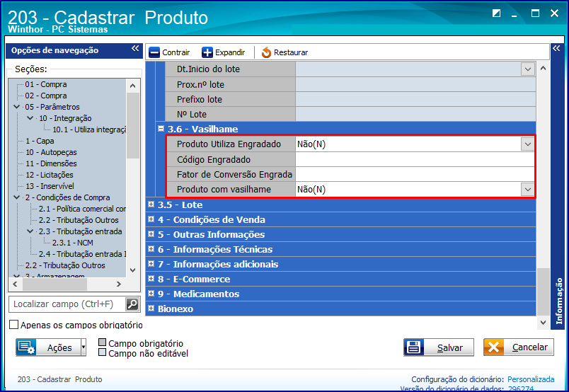This screenshot has height=392, width=569.
Task: Click the Prox.nº lote value field
Action: pos(415,84)
